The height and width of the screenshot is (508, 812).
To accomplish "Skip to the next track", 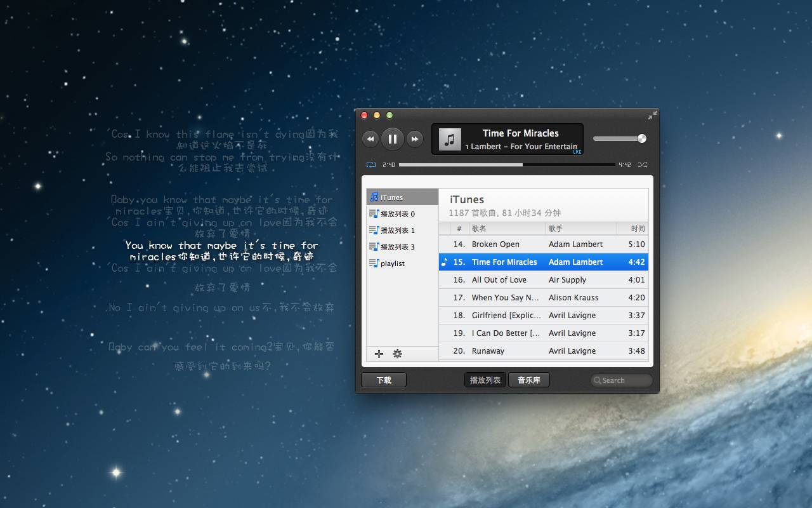I will coord(414,138).
